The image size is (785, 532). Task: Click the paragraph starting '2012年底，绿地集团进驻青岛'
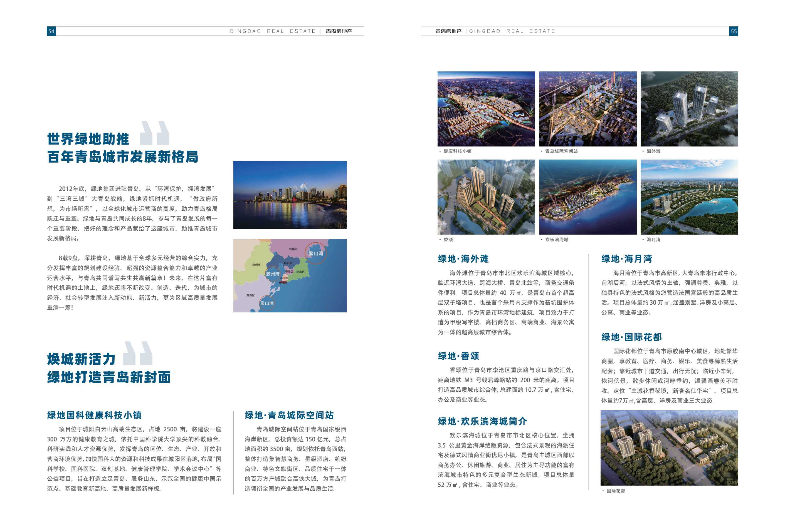tap(132, 213)
